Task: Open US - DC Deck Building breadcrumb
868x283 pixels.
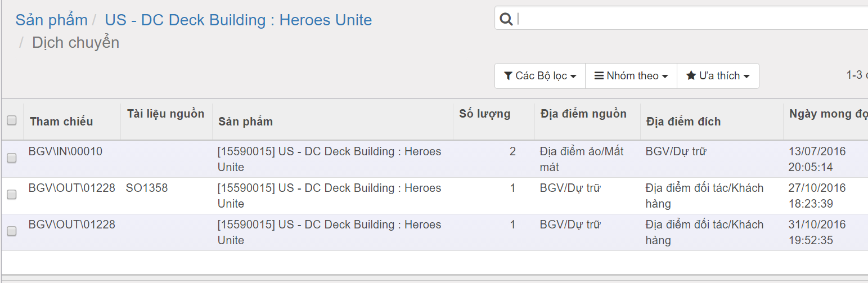Action: 239,20
